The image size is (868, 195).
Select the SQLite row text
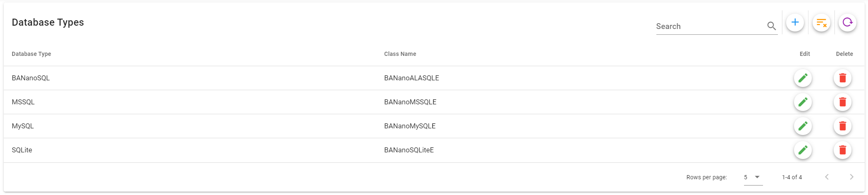22,150
